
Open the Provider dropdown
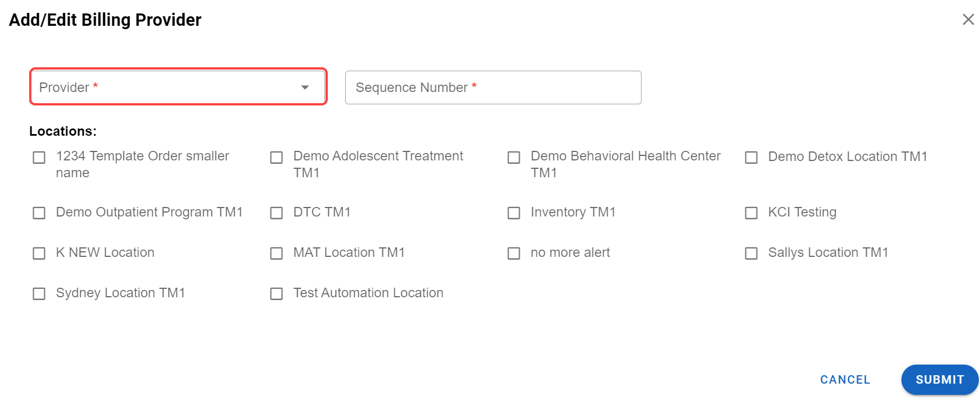168,87
